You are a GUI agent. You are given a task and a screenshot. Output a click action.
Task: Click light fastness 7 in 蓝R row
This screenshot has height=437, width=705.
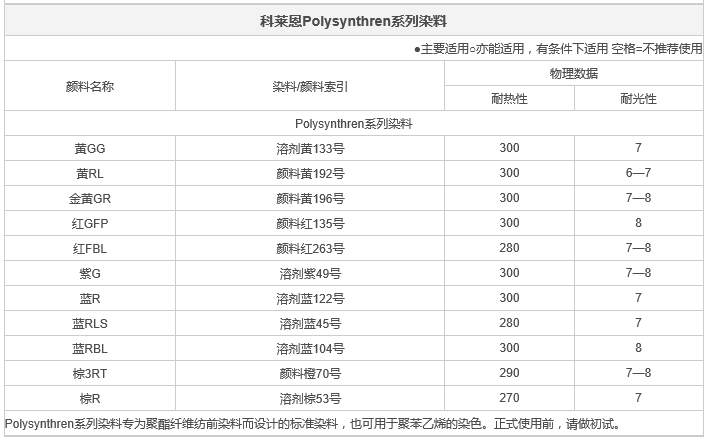pyautogui.click(x=638, y=298)
